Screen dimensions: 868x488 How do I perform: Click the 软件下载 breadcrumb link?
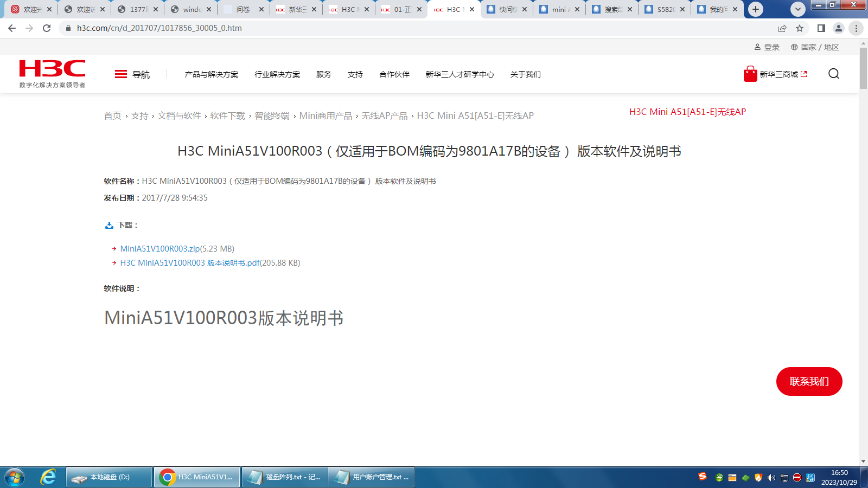(228, 115)
